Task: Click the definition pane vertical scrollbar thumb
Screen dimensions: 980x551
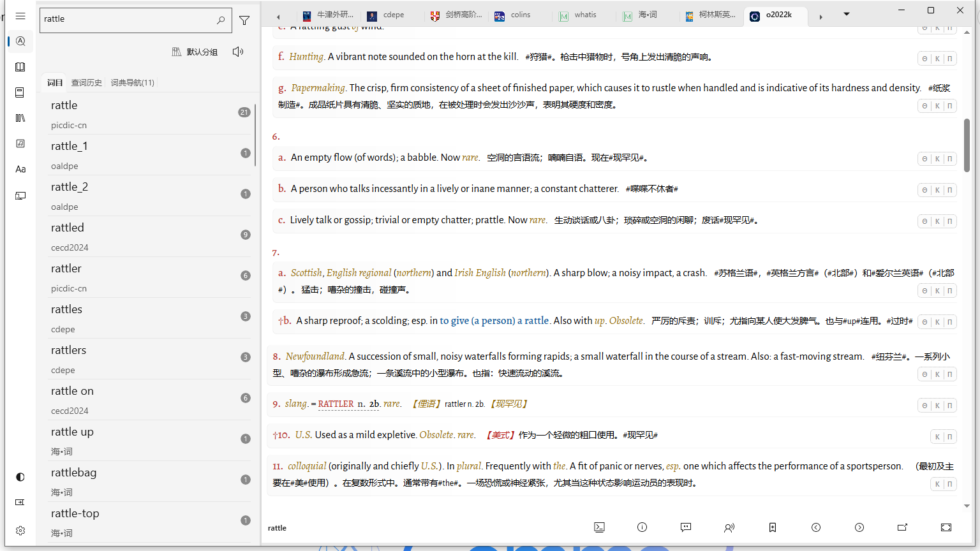Action: pos(967,145)
